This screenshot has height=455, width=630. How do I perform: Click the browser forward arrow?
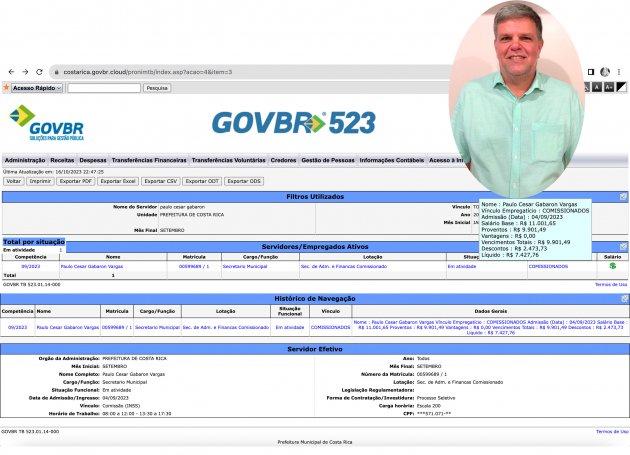pyautogui.click(x=25, y=72)
